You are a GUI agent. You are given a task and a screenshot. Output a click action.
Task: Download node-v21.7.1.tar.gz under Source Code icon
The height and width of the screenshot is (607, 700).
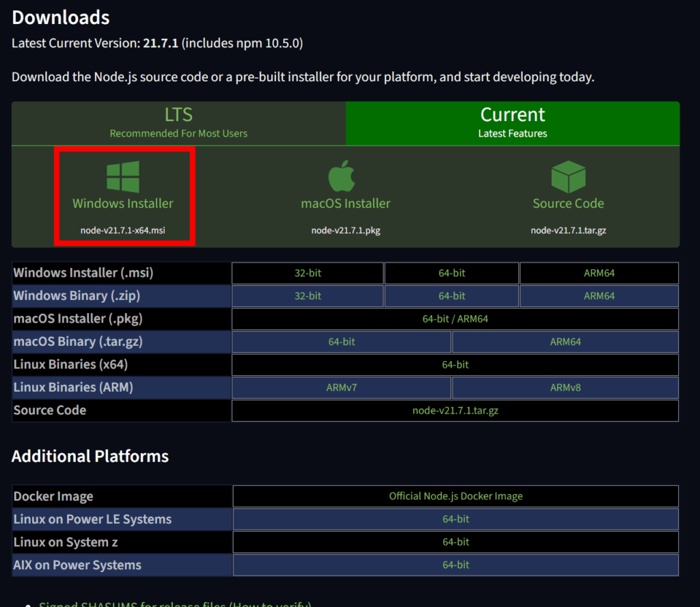pyautogui.click(x=568, y=230)
